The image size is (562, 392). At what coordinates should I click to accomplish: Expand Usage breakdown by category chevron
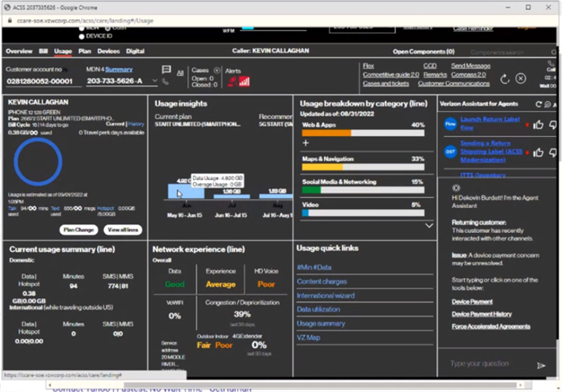[429, 225]
